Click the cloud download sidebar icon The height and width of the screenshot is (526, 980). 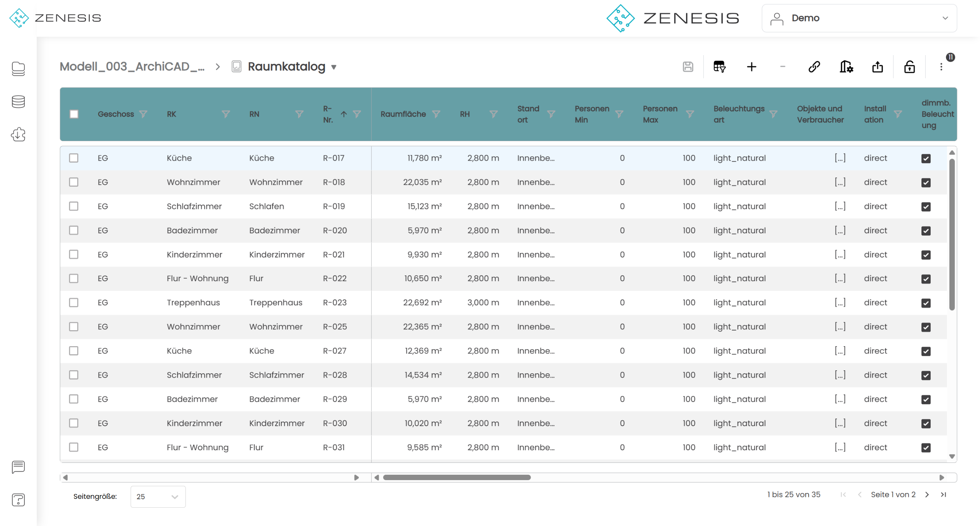coord(18,135)
